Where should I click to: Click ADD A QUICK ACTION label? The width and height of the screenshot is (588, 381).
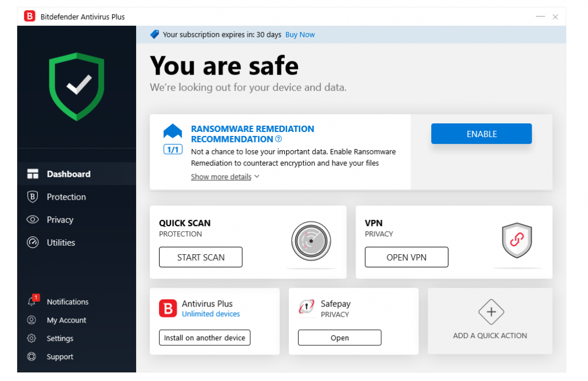click(490, 336)
